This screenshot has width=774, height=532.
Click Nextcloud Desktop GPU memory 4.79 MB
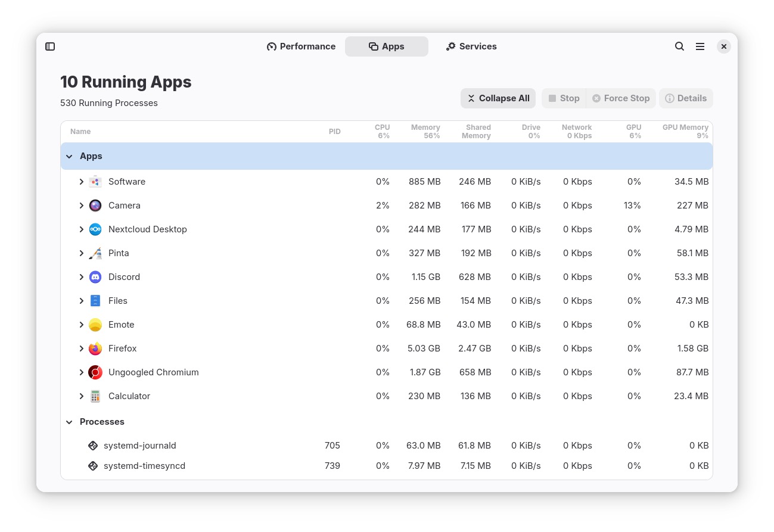pyautogui.click(x=691, y=229)
